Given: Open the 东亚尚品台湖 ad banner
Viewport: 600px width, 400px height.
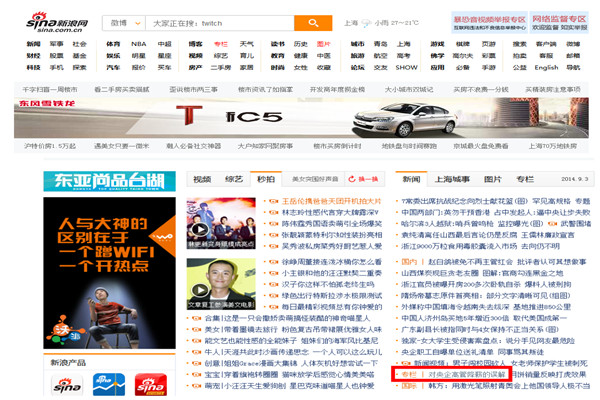Looking at the screenshot, I should (109, 181).
